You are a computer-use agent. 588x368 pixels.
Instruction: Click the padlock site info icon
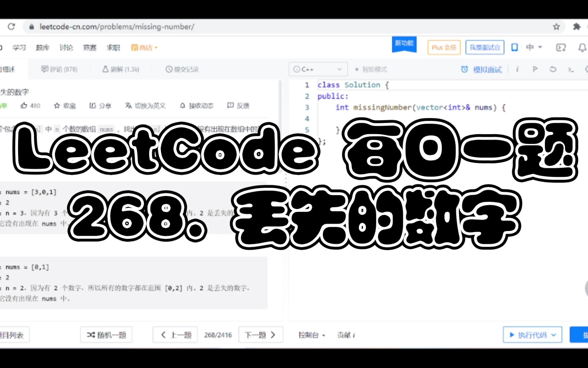pyautogui.click(x=32, y=27)
